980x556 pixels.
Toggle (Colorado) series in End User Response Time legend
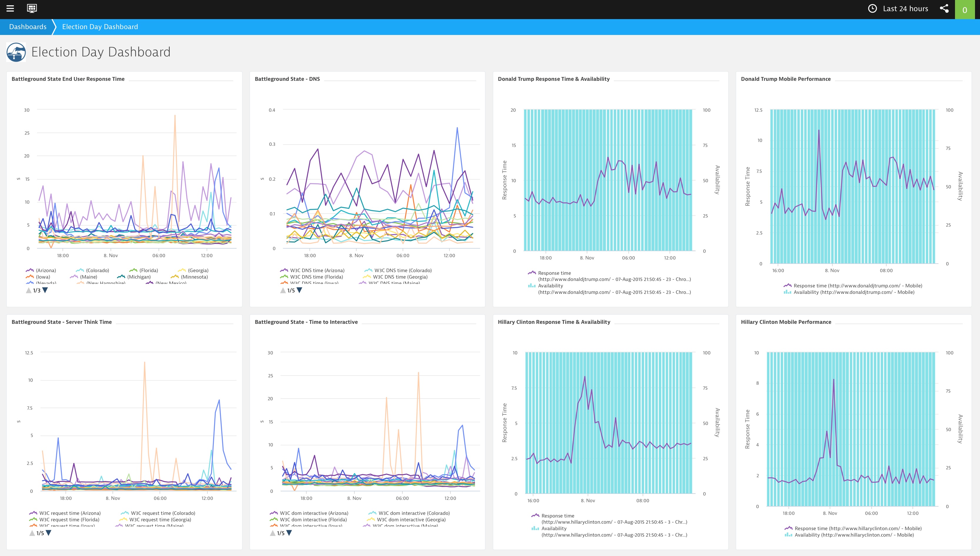tap(92, 270)
